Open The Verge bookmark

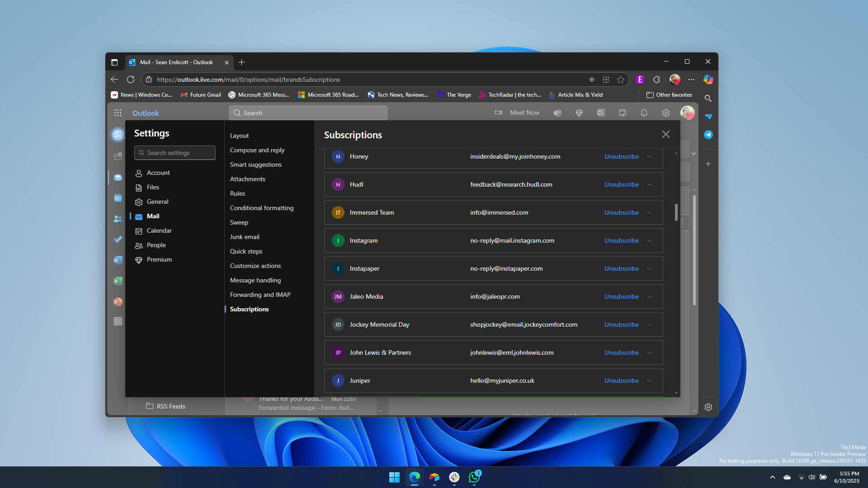pos(454,95)
